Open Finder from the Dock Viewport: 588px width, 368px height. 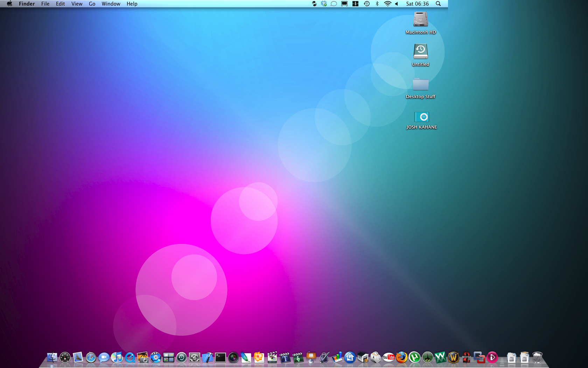click(52, 357)
